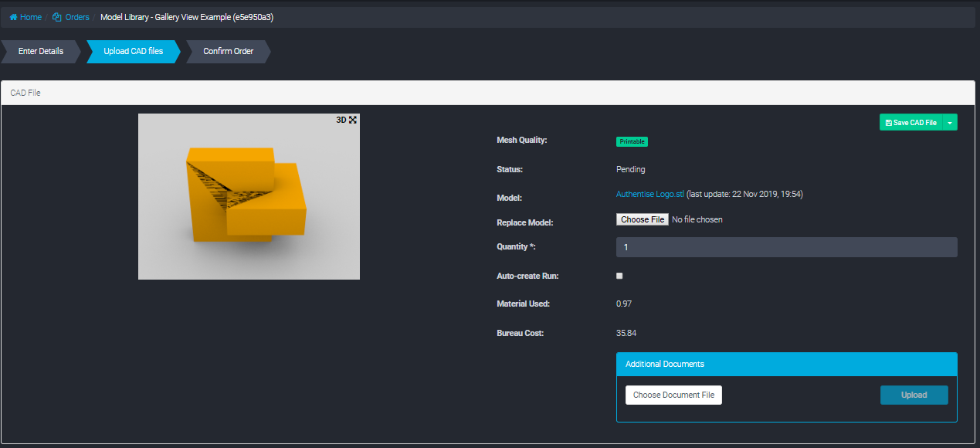Navigate to the Orders text link in the breadcrumb

77,17
